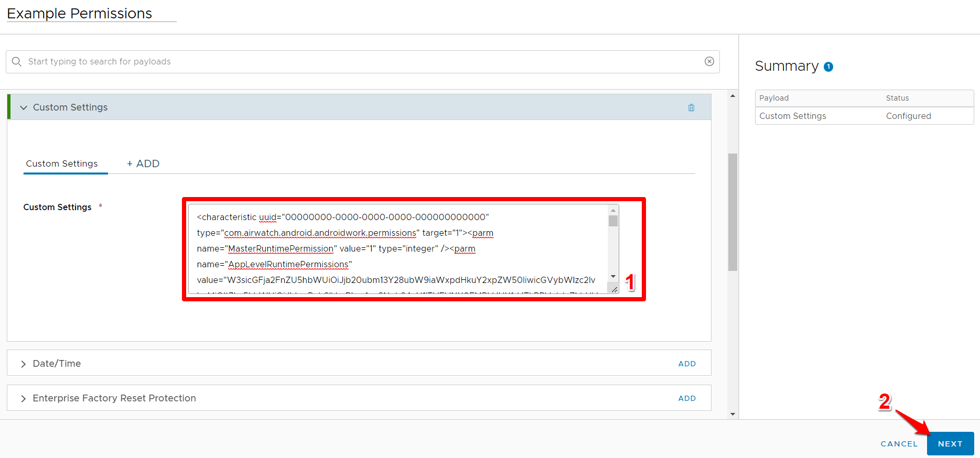Click the search magnifier icon
The height and width of the screenshot is (458, 980).
[x=17, y=61]
